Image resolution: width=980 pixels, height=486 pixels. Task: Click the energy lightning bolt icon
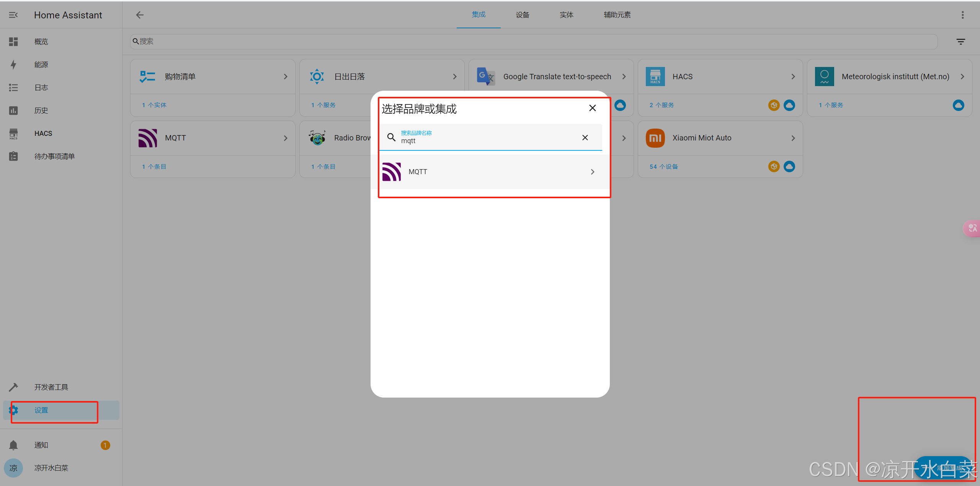pyautogui.click(x=13, y=64)
